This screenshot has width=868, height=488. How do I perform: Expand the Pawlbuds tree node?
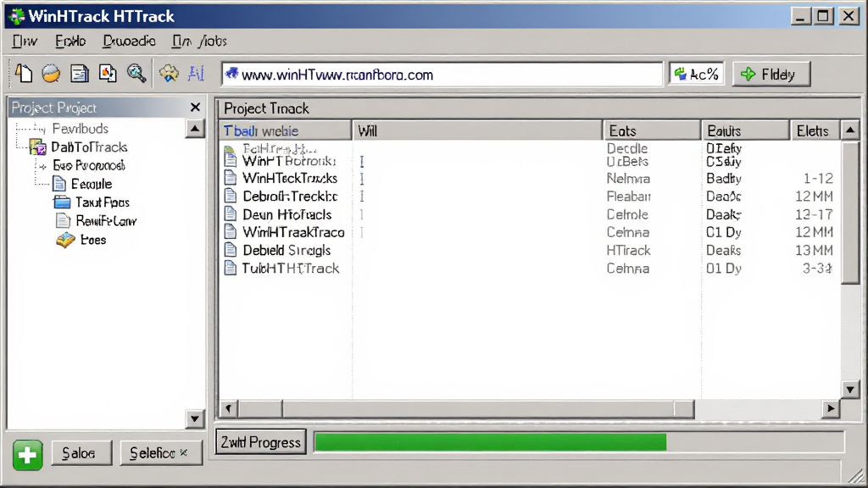pyautogui.click(x=41, y=129)
